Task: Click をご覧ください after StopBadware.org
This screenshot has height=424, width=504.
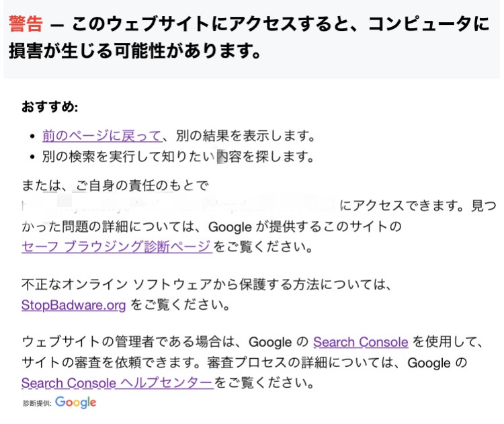Action: tap(180, 305)
